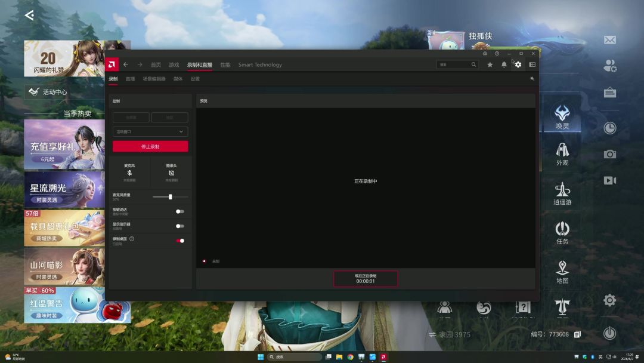Open the 红温警告 fashion card
The height and width of the screenshot is (363, 644).
[x=77, y=304]
